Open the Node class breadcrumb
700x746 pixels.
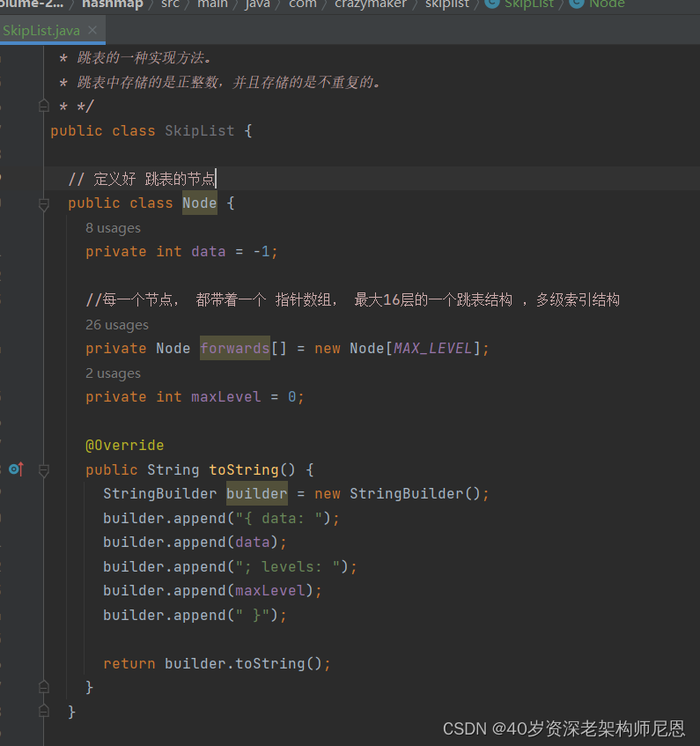[597, 4]
